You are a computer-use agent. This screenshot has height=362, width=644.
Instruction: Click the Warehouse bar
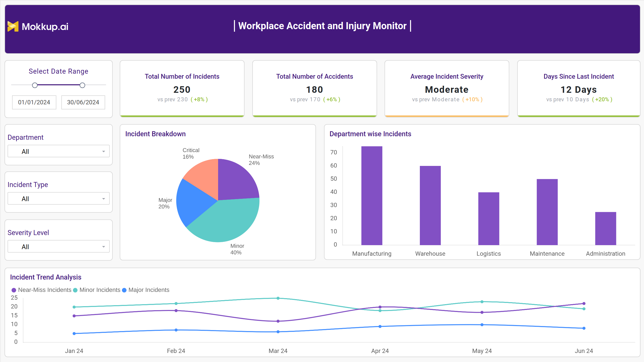pyautogui.click(x=430, y=205)
